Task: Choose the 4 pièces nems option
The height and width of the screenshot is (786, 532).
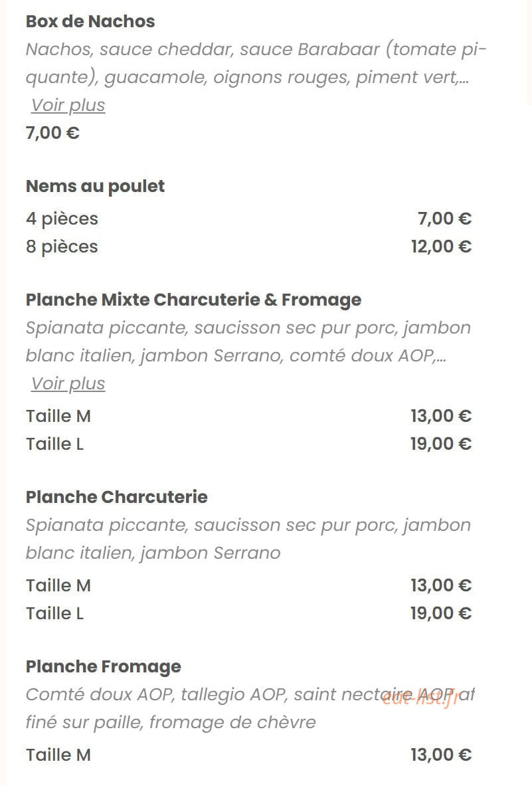Action: coord(248,219)
